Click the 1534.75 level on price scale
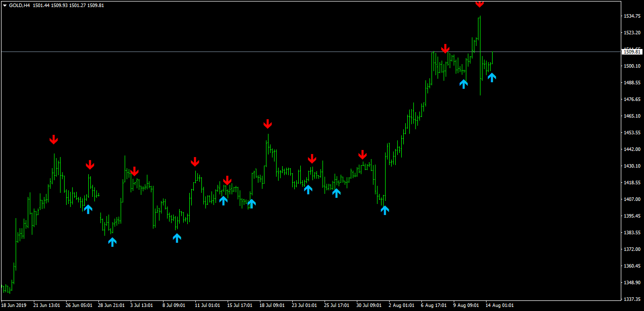Viewport: 644px width, 311px height. coord(632,16)
